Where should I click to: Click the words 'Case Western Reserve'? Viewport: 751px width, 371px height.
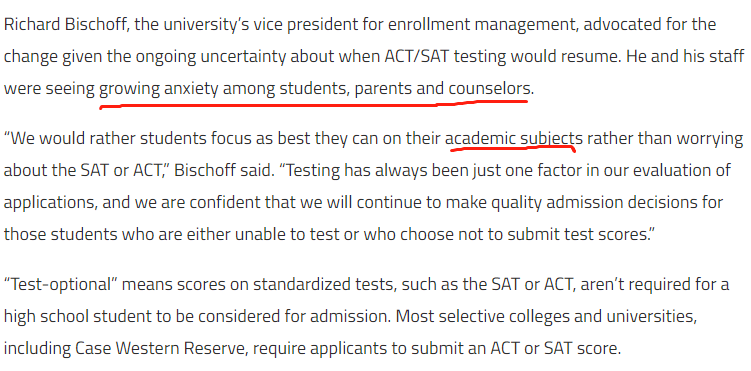160,349
